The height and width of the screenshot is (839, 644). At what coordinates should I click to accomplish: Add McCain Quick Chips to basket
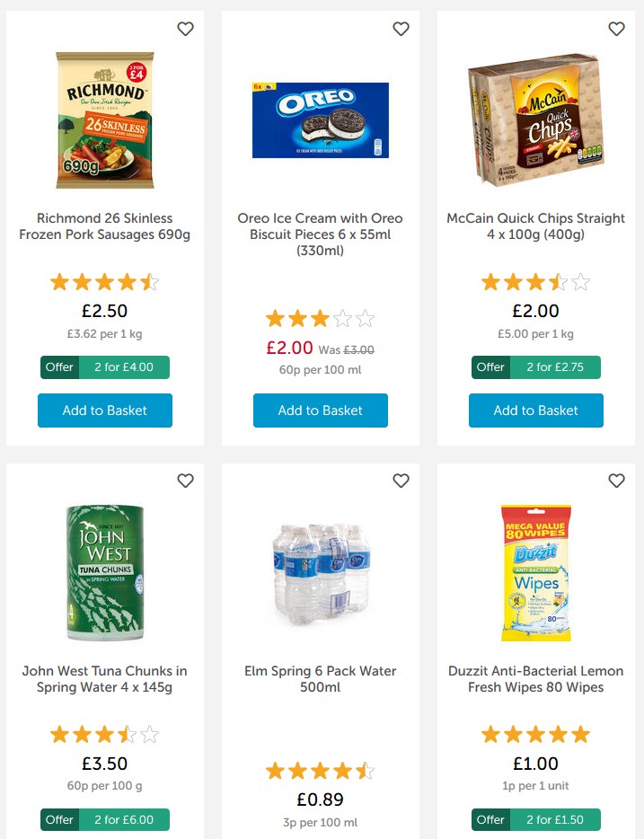tap(535, 411)
